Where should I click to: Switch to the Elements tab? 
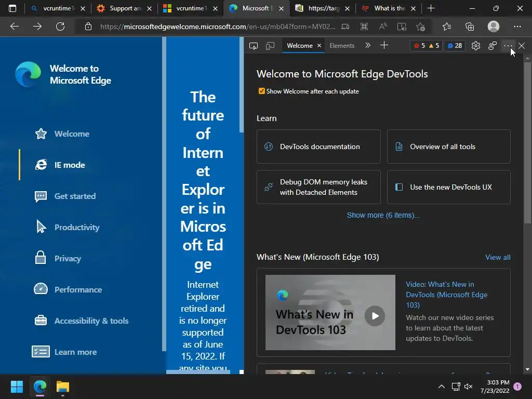tap(342, 46)
